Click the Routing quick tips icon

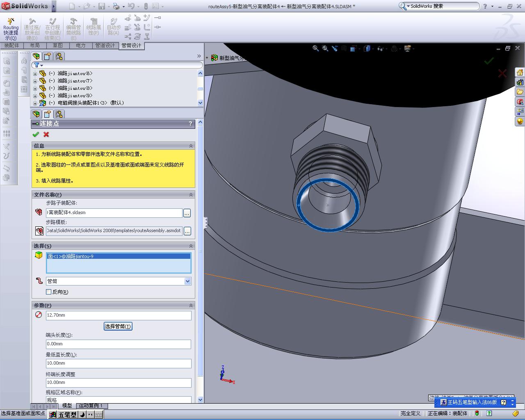[x=11, y=21]
